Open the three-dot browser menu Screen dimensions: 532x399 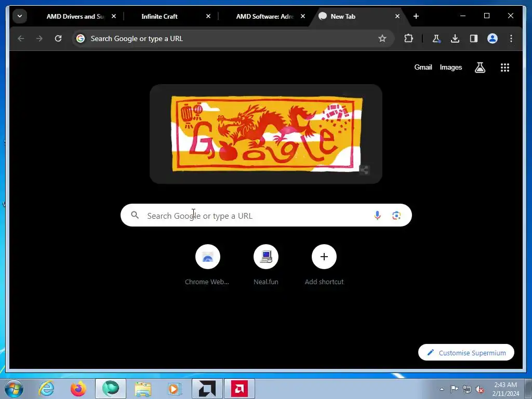tap(511, 38)
